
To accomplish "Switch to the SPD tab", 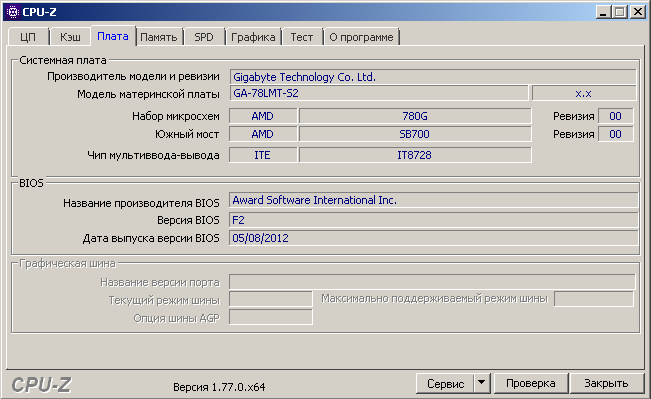I will (x=204, y=37).
